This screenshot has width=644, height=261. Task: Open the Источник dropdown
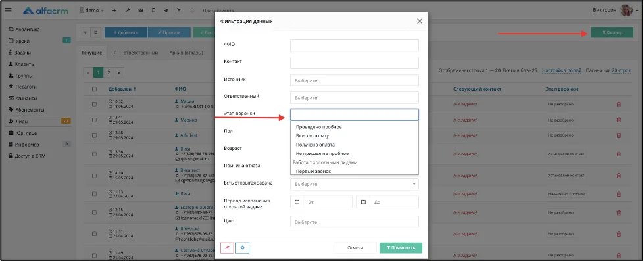pos(355,80)
